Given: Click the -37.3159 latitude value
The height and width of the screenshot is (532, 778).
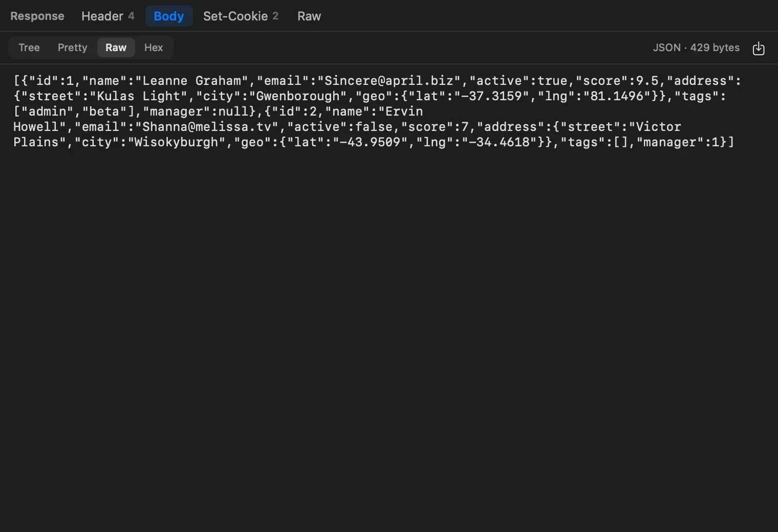Looking at the screenshot, I should point(492,96).
